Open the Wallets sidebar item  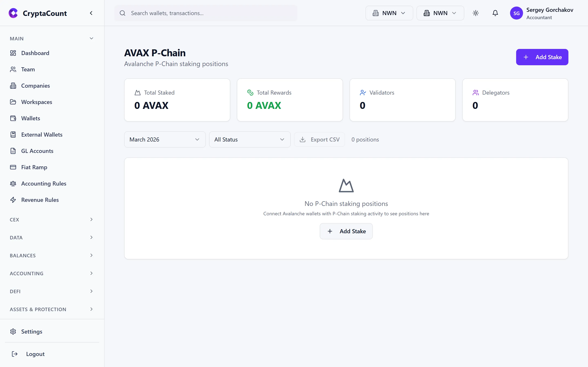pyautogui.click(x=31, y=118)
